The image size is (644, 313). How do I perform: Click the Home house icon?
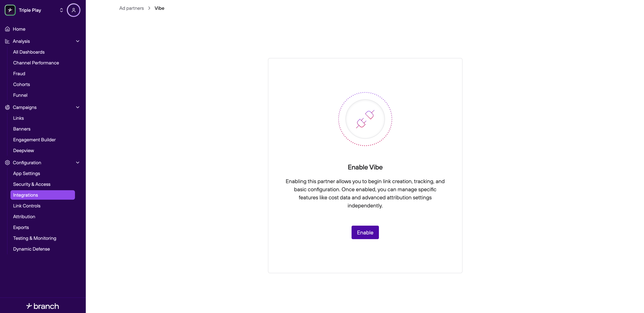click(x=7, y=29)
